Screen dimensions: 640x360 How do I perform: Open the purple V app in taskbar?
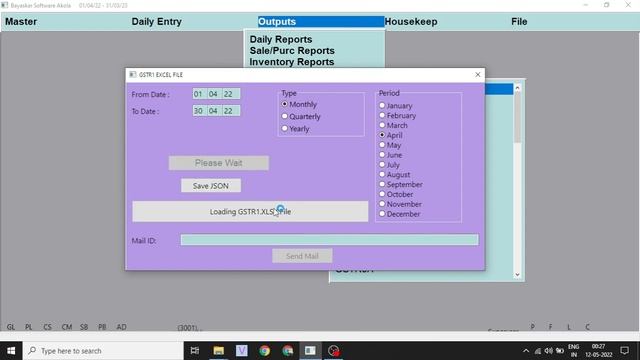click(242, 351)
